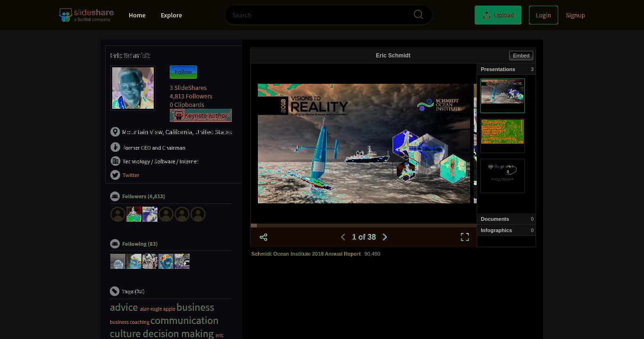
Task: Click the Twitter bird icon
Action: 115,175
